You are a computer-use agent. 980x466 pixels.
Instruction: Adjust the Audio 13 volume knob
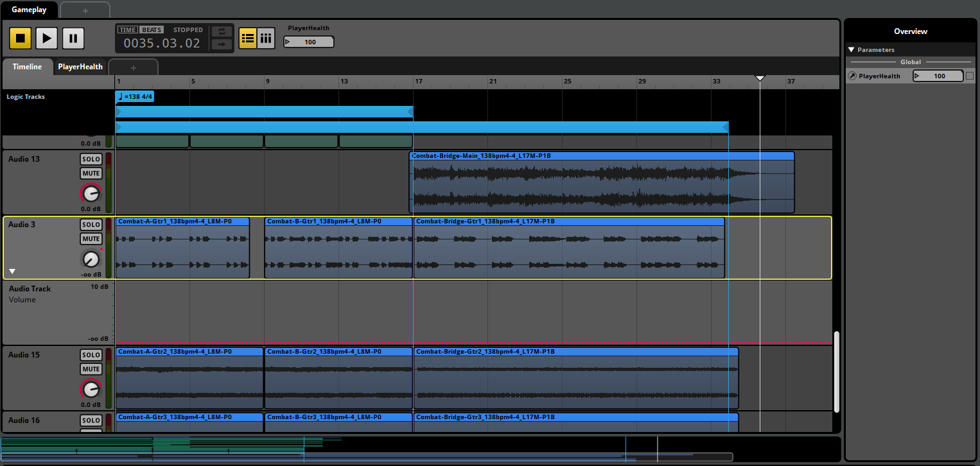coord(91,193)
